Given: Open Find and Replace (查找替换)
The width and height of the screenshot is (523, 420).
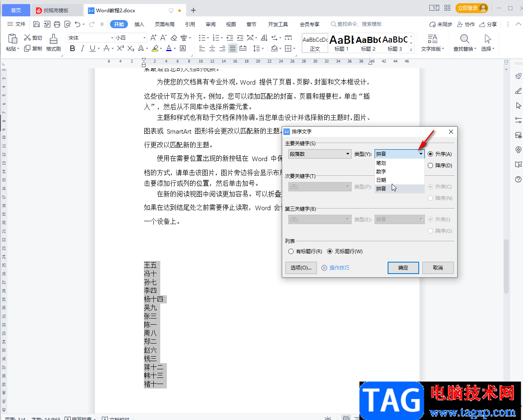Looking at the screenshot, I should (465, 43).
